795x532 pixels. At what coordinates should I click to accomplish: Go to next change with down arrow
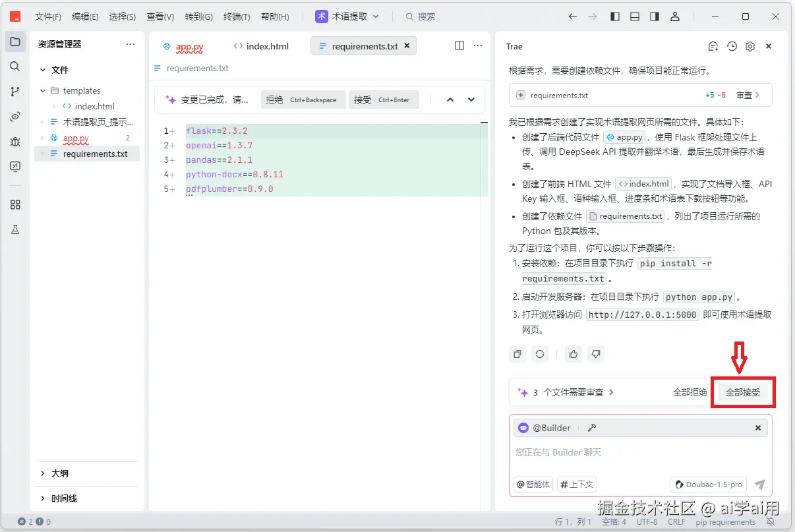coord(471,100)
